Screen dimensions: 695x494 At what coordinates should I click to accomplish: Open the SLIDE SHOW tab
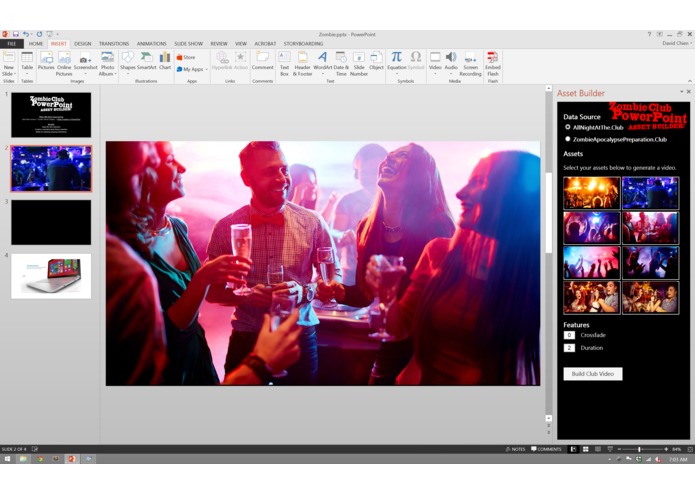pyautogui.click(x=188, y=44)
